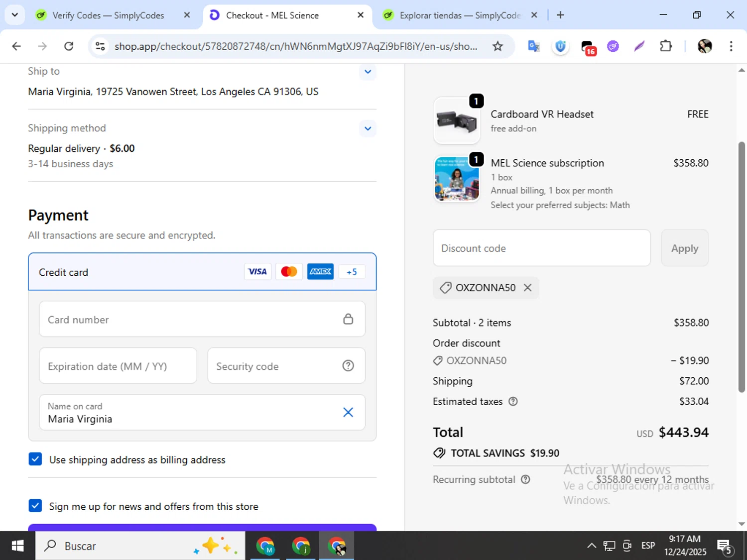Open the Chrome profile avatar
Screen dimensions: 747x560
tap(705, 46)
